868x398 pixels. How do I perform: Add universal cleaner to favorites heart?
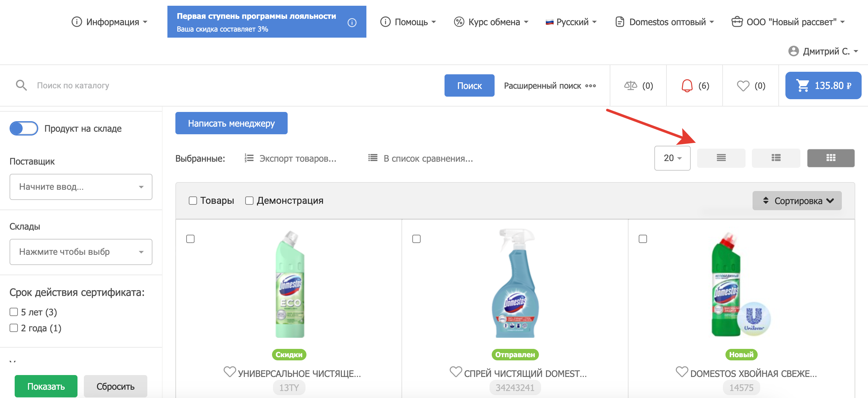pyautogui.click(x=230, y=372)
